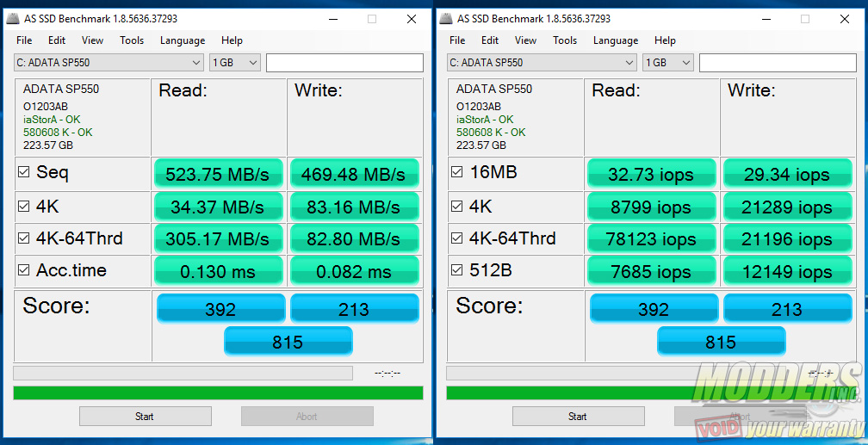Open drive selector dropdown in left window
The height and width of the screenshot is (445, 868).
coord(108,63)
